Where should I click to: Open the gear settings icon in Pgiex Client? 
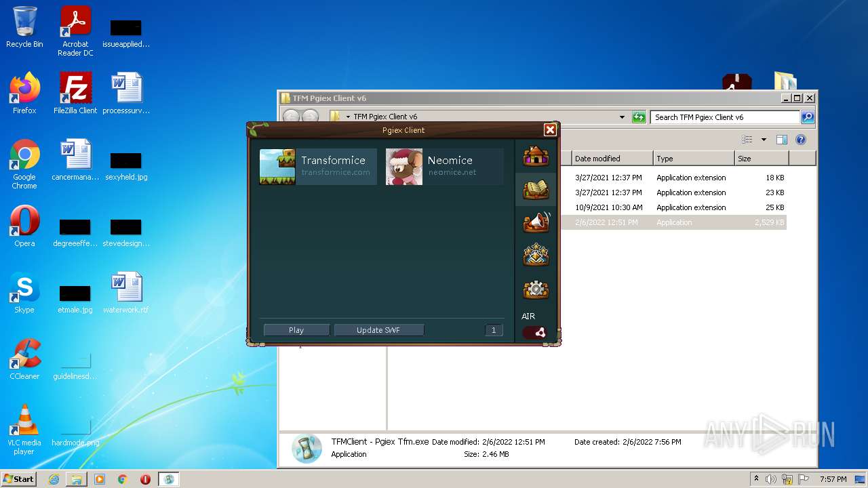pyautogui.click(x=536, y=289)
